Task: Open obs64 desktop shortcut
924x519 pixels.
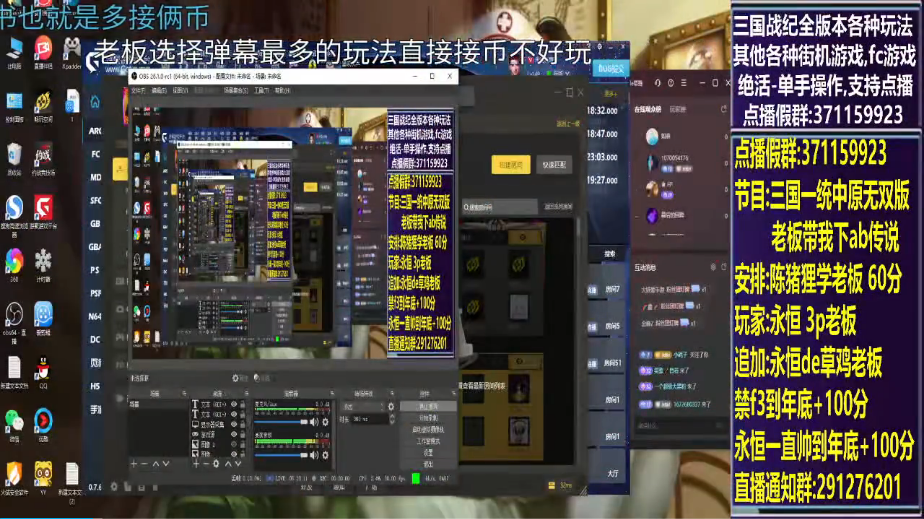Action: point(14,323)
